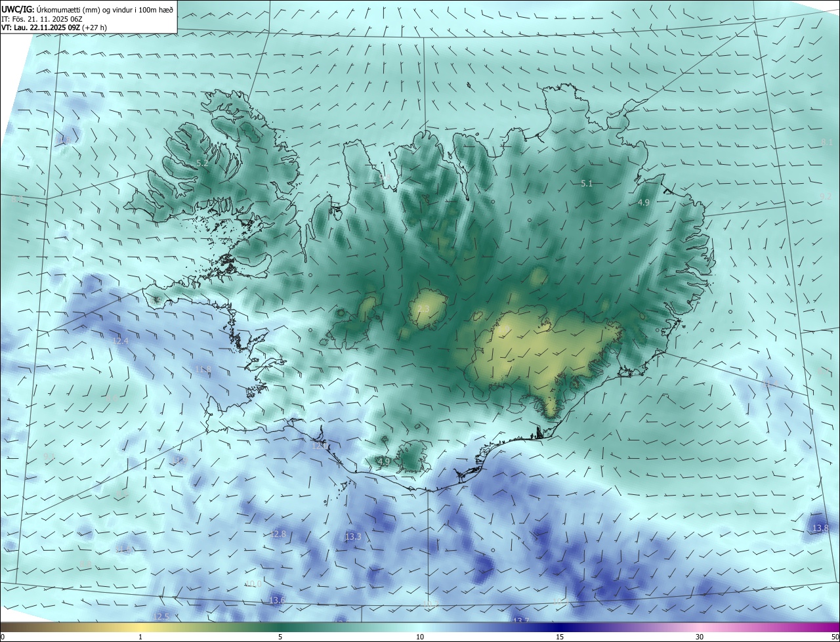
Task: Click the '30' tick on the color scale
Action: click(x=700, y=637)
